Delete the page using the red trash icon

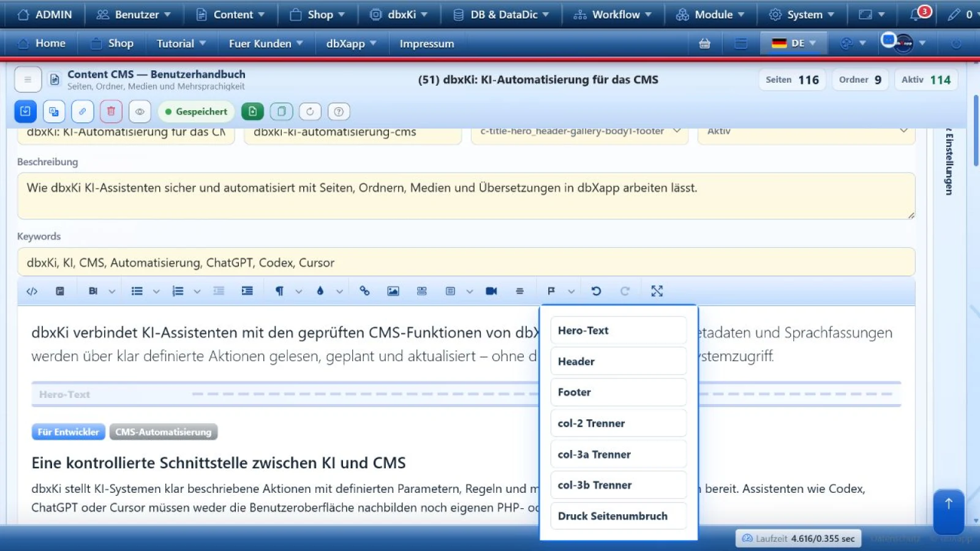pos(111,111)
